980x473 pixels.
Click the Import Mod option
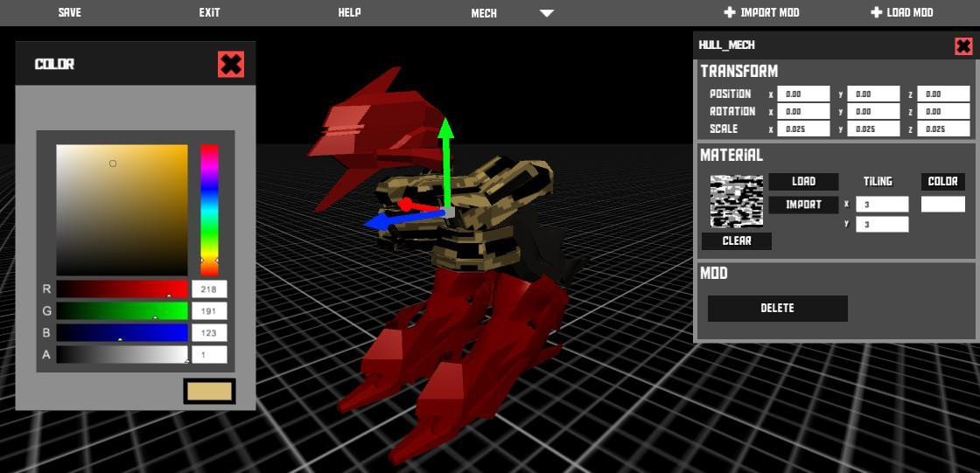point(770,12)
